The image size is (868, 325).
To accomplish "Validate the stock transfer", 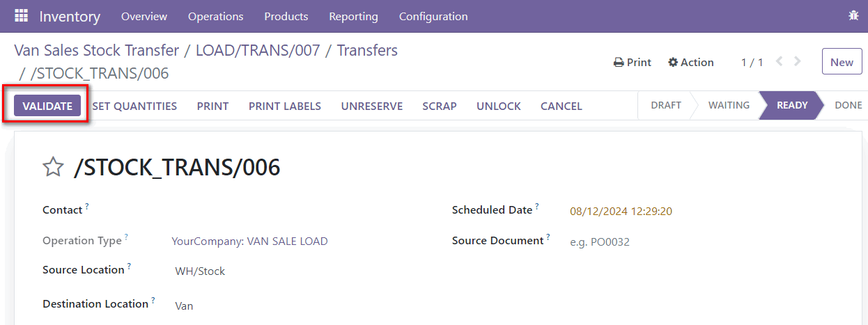I will pos(47,106).
